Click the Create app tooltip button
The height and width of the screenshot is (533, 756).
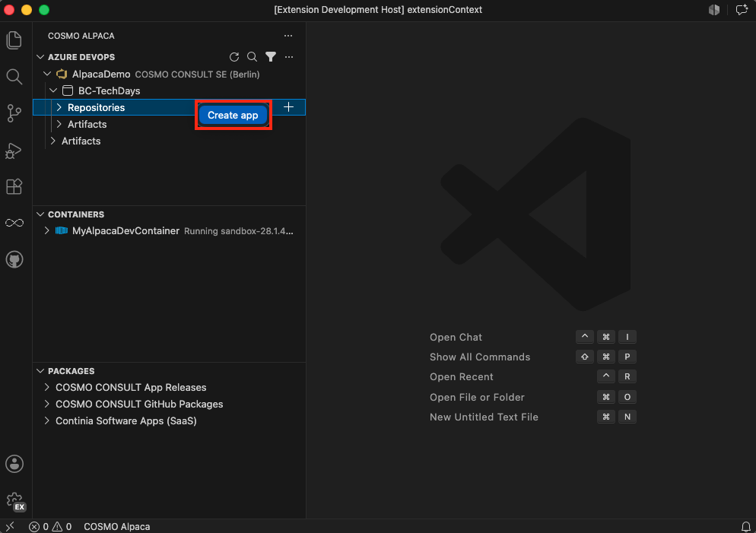(233, 115)
